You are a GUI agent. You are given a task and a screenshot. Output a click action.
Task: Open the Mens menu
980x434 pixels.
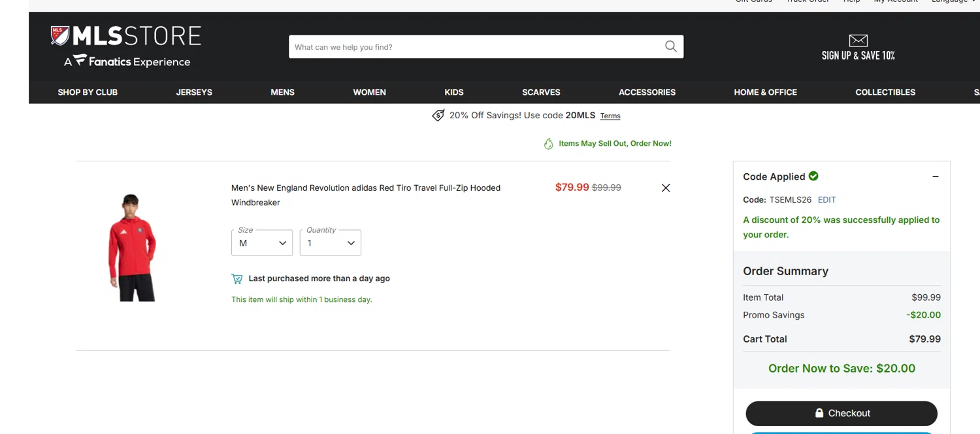282,92
